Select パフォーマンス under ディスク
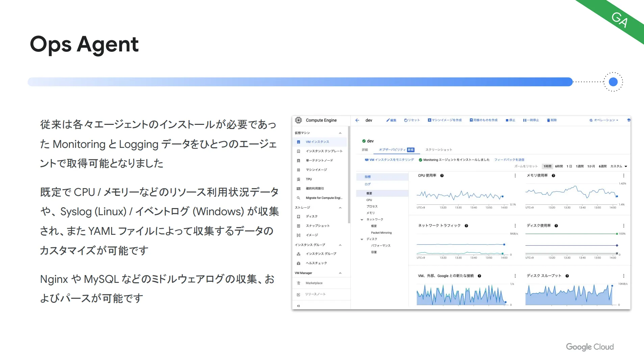 click(x=380, y=246)
